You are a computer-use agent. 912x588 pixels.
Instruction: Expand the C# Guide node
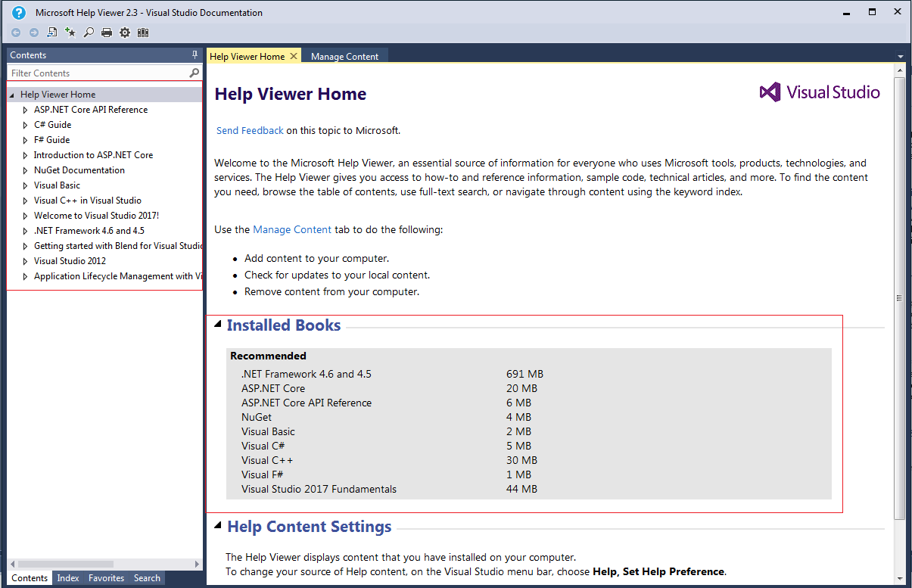click(x=25, y=125)
